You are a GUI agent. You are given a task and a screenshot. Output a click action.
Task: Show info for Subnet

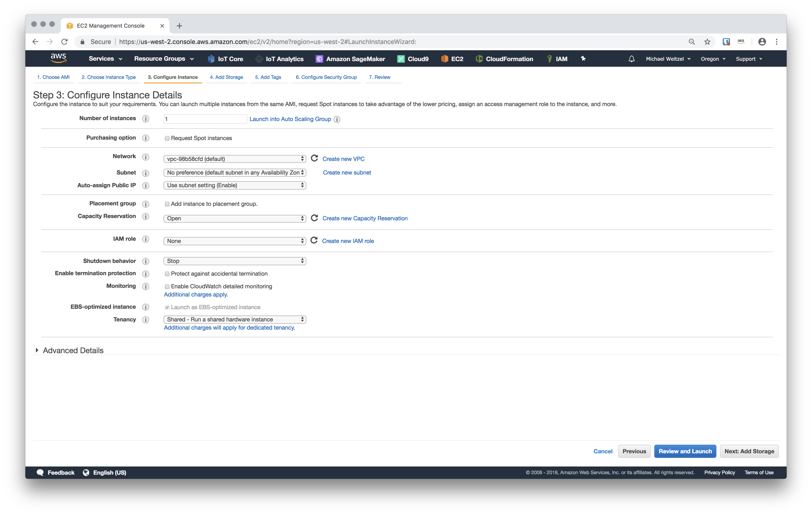146,173
